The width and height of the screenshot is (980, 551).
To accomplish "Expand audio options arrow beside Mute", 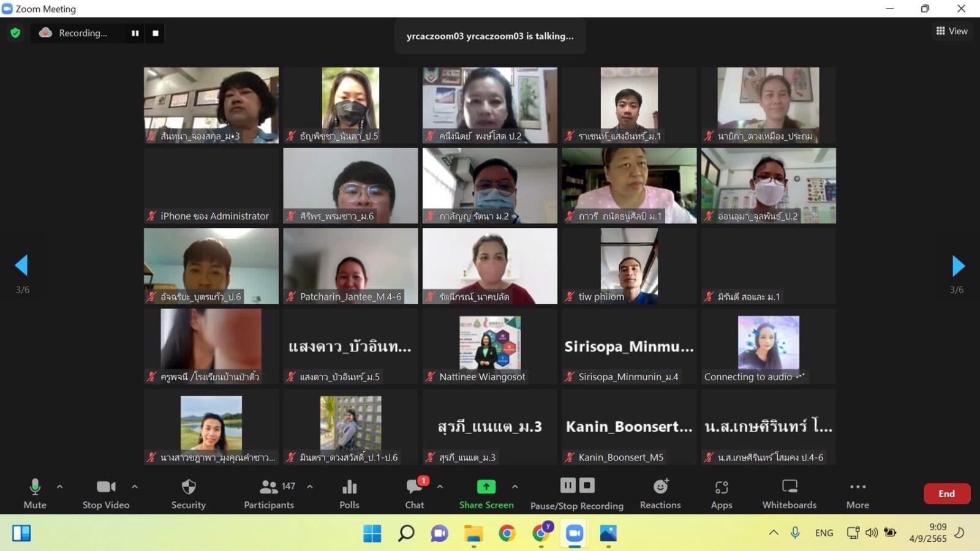I will [x=59, y=487].
